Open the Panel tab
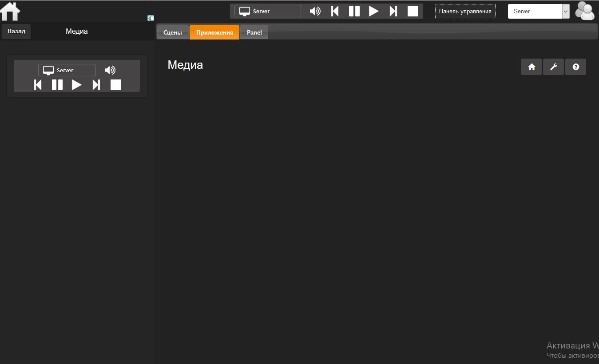599x364 pixels. (254, 32)
